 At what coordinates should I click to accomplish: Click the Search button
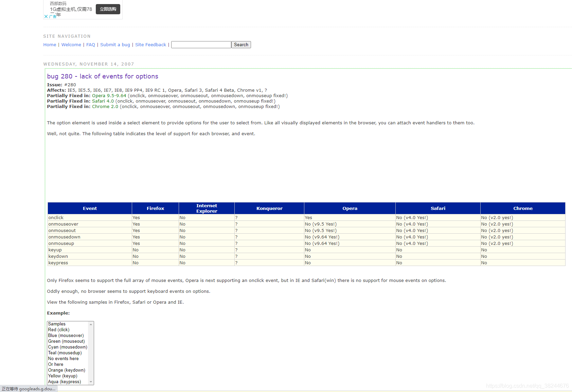click(x=241, y=45)
